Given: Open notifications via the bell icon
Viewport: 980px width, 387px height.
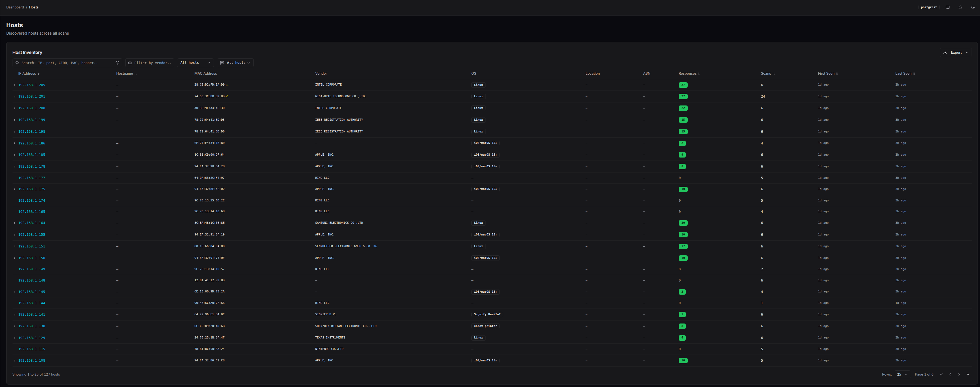Looking at the screenshot, I should [x=960, y=7].
